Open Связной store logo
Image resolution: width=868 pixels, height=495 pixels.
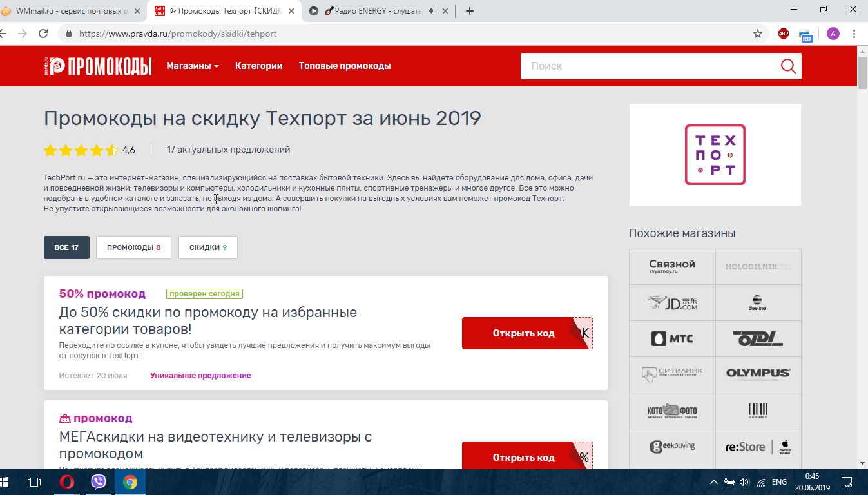click(672, 267)
